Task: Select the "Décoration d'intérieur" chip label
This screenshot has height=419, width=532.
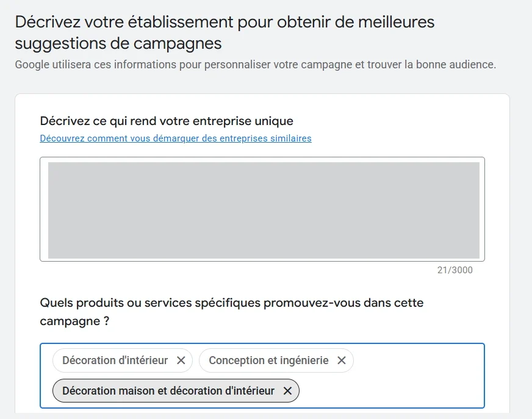Action: (x=115, y=360)
